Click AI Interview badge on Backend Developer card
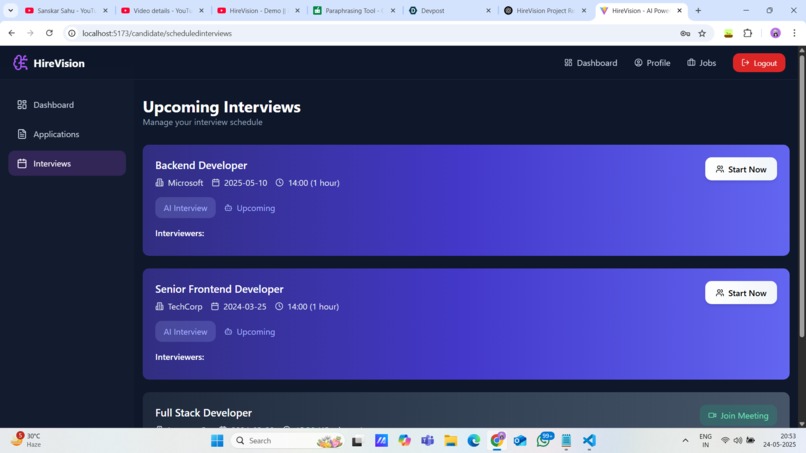This screenshot has height=453, width=806. coord(185,208)
